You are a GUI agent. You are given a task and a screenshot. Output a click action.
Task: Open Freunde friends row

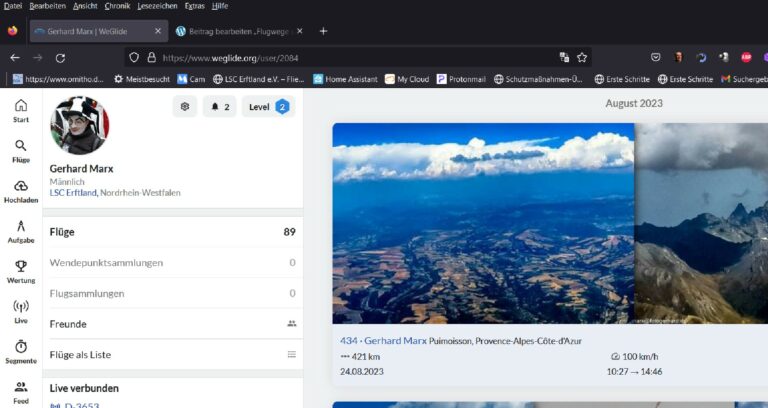[x=172, y=324]
